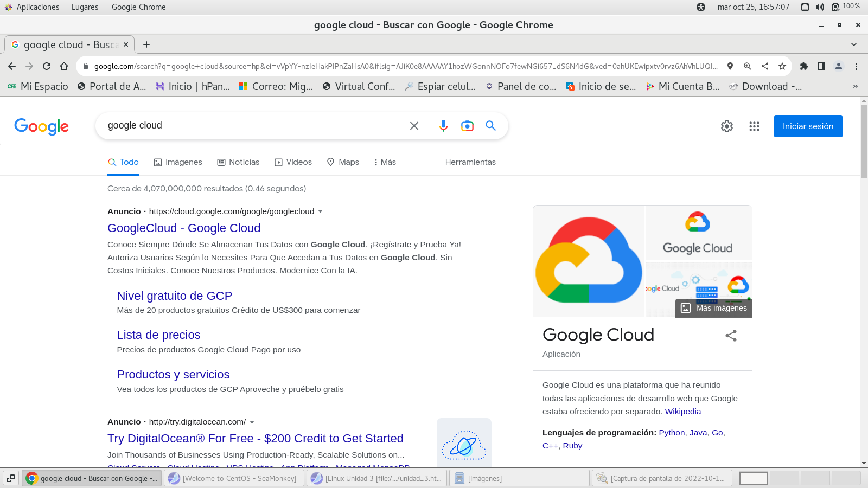868x488 pixels.
Task: Open search settings gear icon
Action: pos(727,126)
